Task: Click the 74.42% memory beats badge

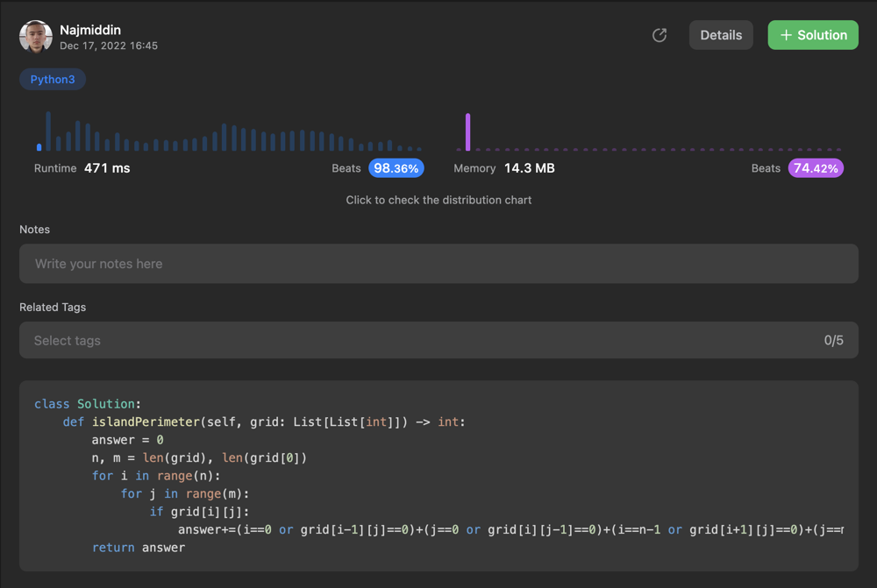Action: point(816,168)
